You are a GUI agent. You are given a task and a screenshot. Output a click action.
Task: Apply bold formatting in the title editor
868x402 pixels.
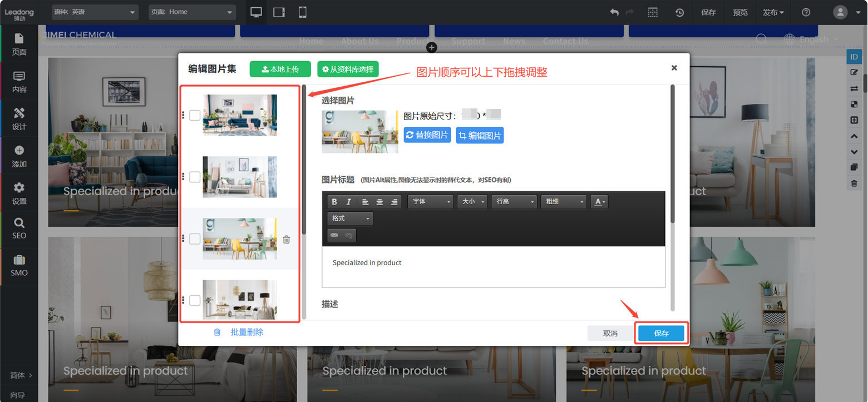(334, 201)
